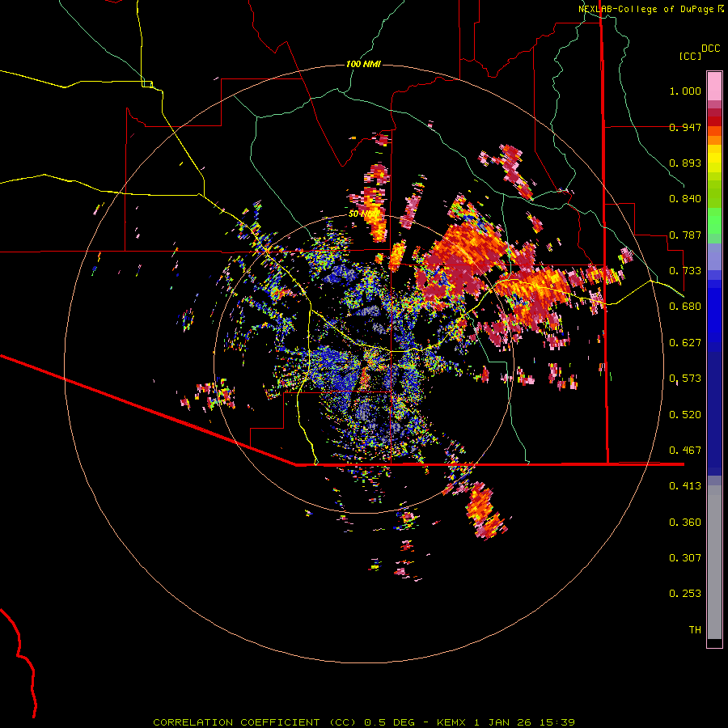Click the gray bottom segment of the color bar
The height and width of the screenshot is (728, 728).
(x=714, y=562)
